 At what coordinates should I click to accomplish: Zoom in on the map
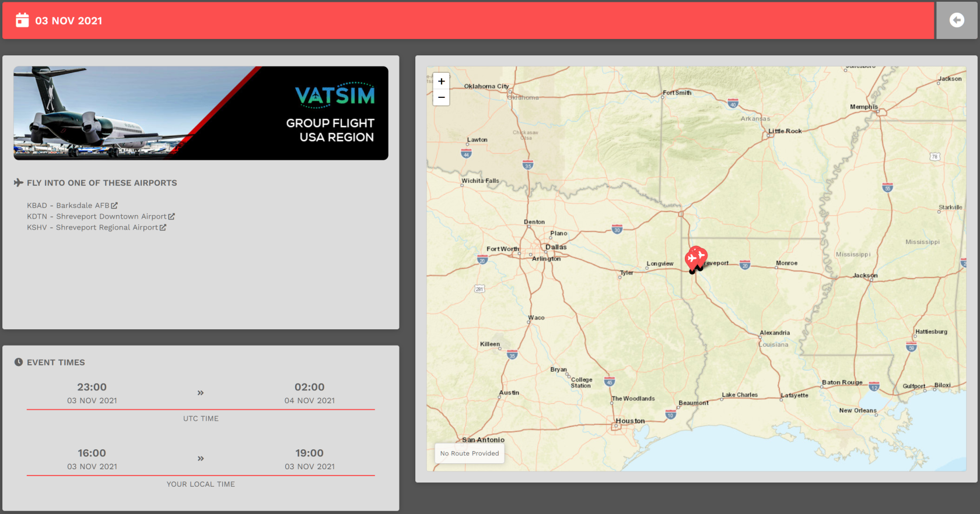click(x=442, y=82)
